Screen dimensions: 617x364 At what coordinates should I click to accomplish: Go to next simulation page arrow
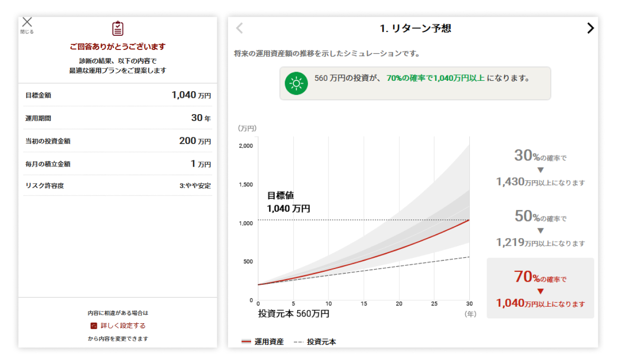pos(590,28)
